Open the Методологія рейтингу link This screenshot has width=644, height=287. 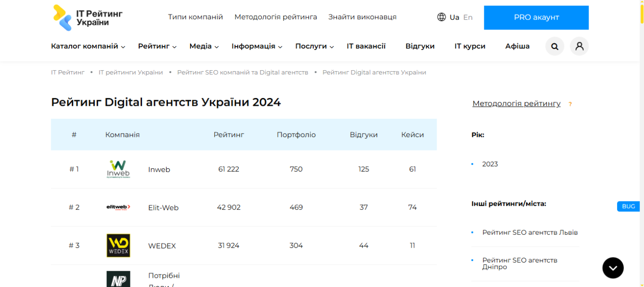point(516,103)
